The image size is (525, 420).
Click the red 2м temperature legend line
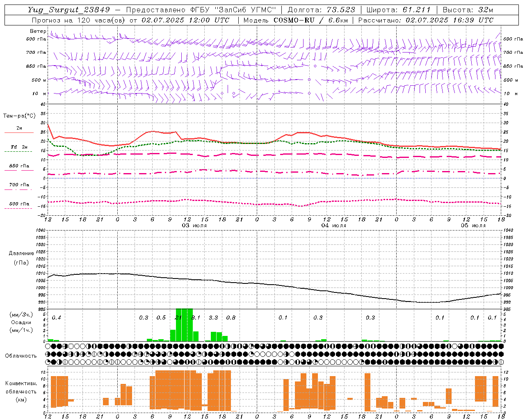click(19, 133)
